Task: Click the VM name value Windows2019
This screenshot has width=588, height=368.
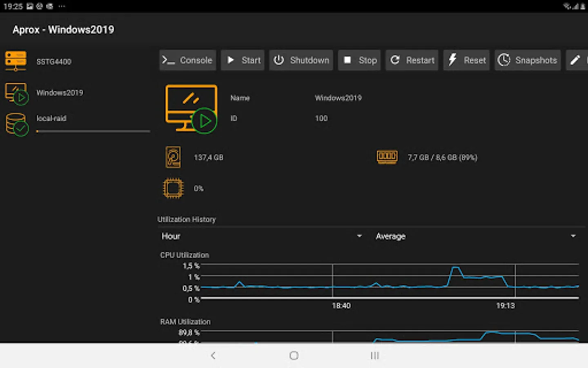Action: pos(338,98)
